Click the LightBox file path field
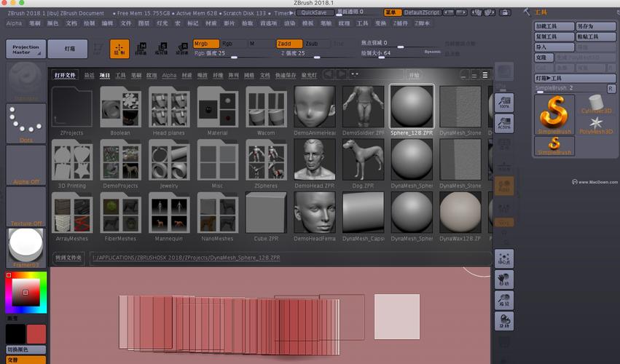Image resolution: width=620 pixels, height=364 pixels. click(289, 258)
